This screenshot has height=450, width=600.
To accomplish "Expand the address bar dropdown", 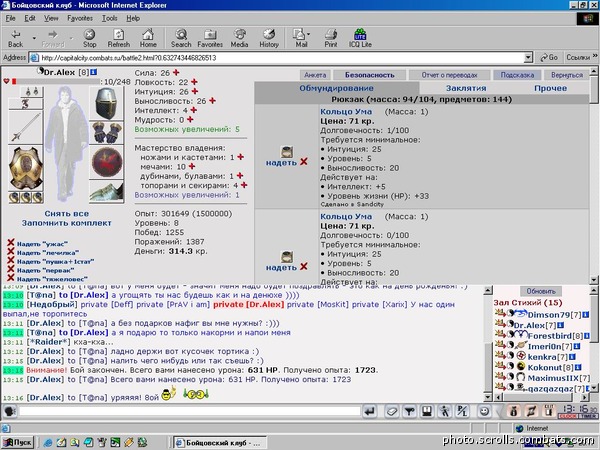I will [x=528, y=58].
